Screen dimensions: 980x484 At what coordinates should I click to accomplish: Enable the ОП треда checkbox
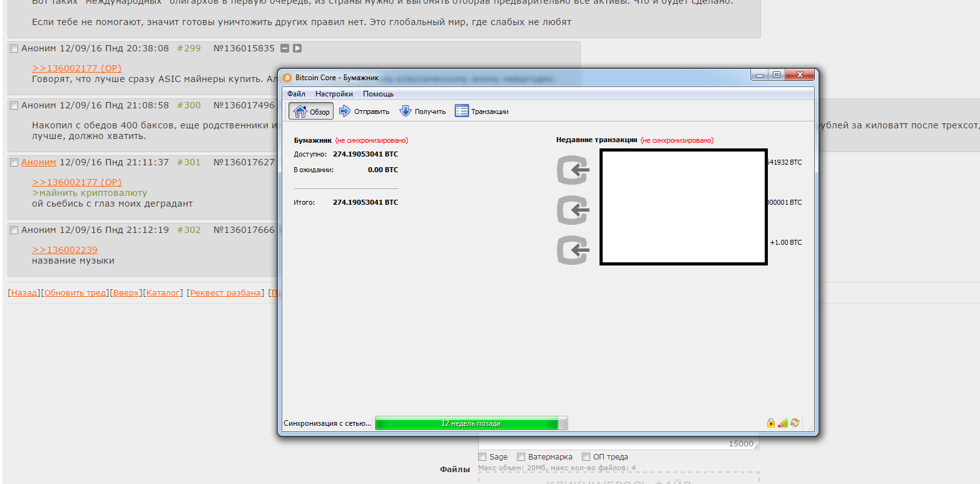click(x=586, y=457)
